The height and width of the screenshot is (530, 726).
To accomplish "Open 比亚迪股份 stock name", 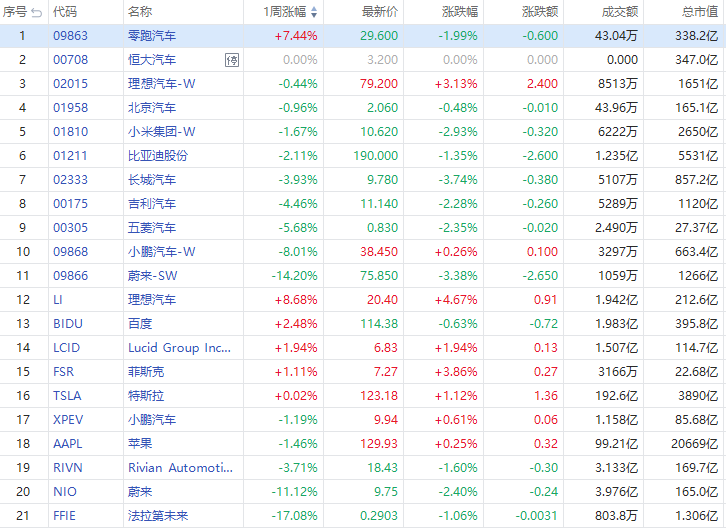I will tap(158, 156).
